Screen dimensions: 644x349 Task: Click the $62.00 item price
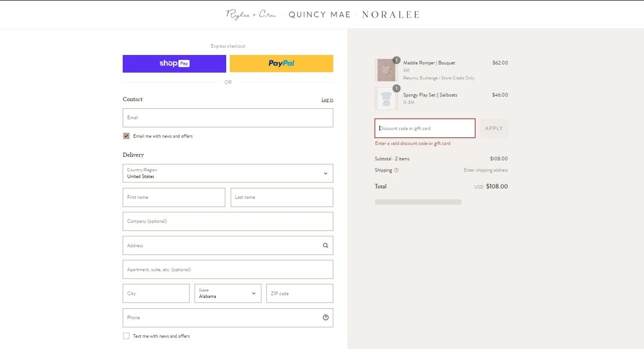[x=500, y=63]
